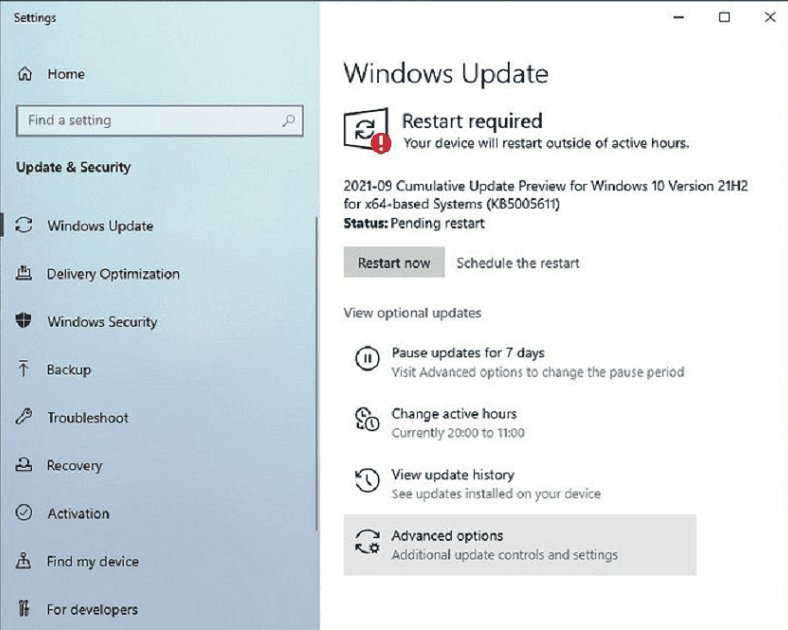788x630 pixels.
Task: Click the Advanced options gear-arrows icon
Action: click(367, 542)
